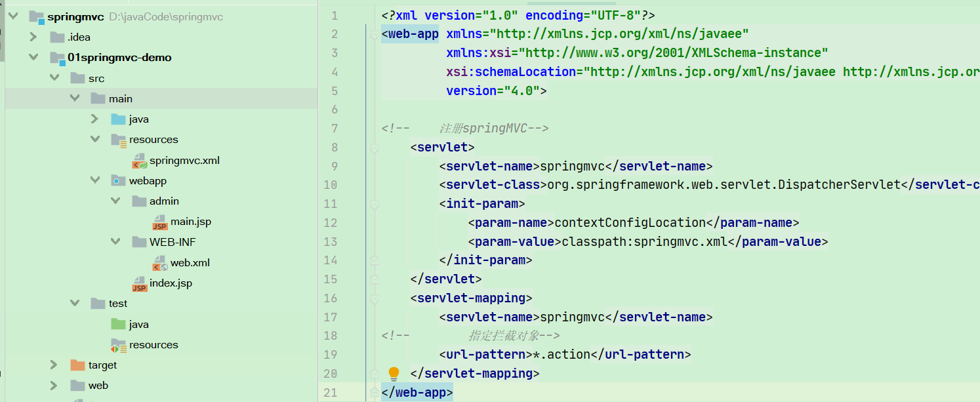This screenshot has height=402, width=980.
Task: Click the yellow light bulb intention icon
Action: tap(394, 374)
